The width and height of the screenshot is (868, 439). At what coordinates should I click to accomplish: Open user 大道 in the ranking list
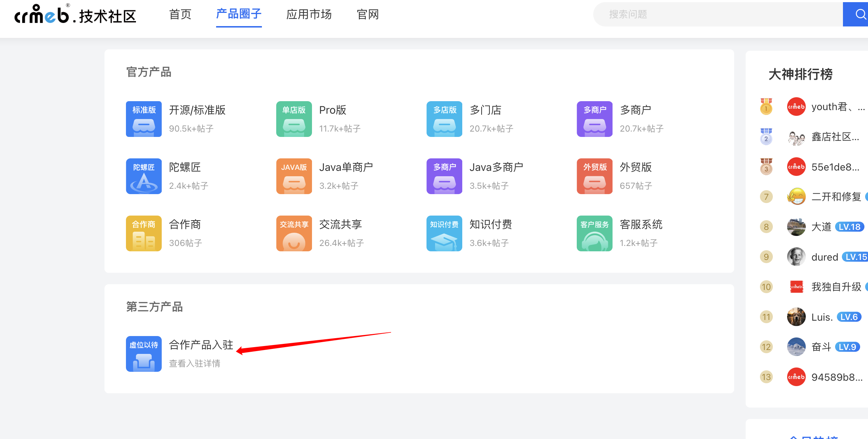(x=821, y=227)
